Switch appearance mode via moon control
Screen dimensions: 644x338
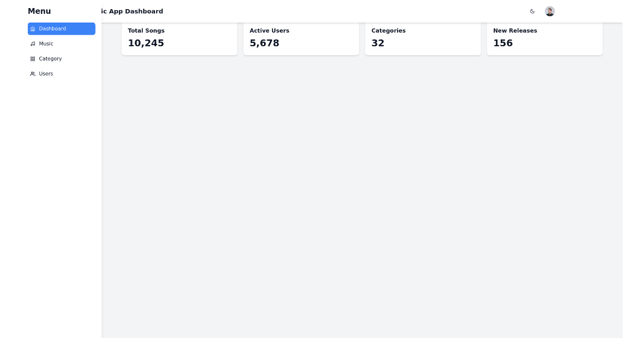point(532,11)
